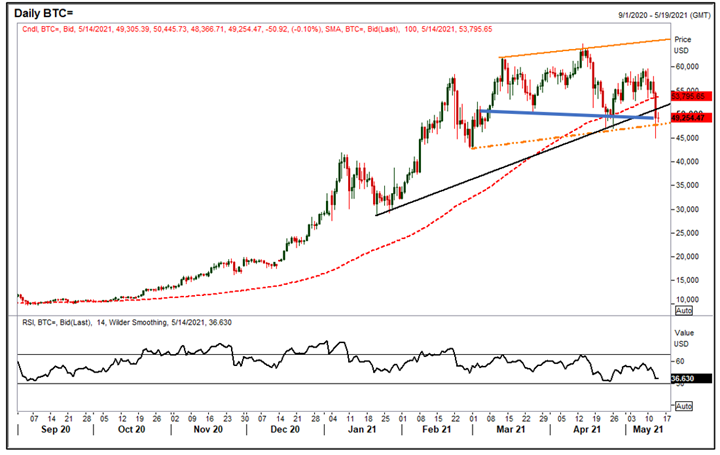Click the price chart Auto scale button
This screenshot has width=720, height=455.
coord(684,311)
